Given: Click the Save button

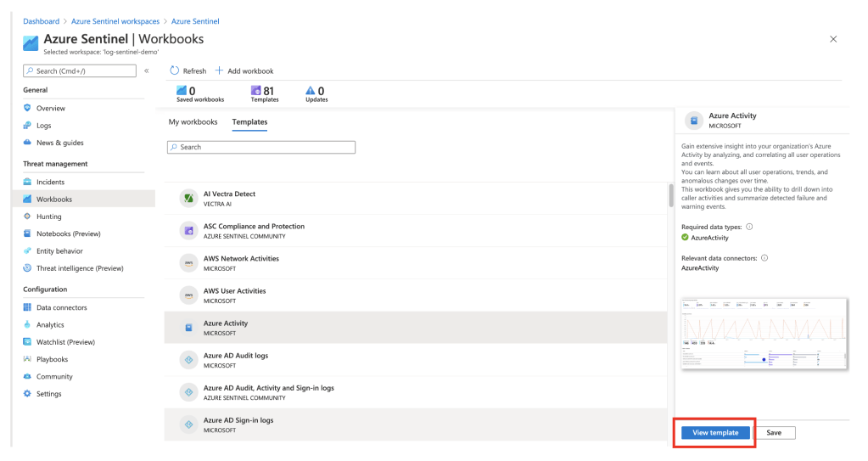Looking at the screenshot, I should pyautogui.click(x=774, y=433).
